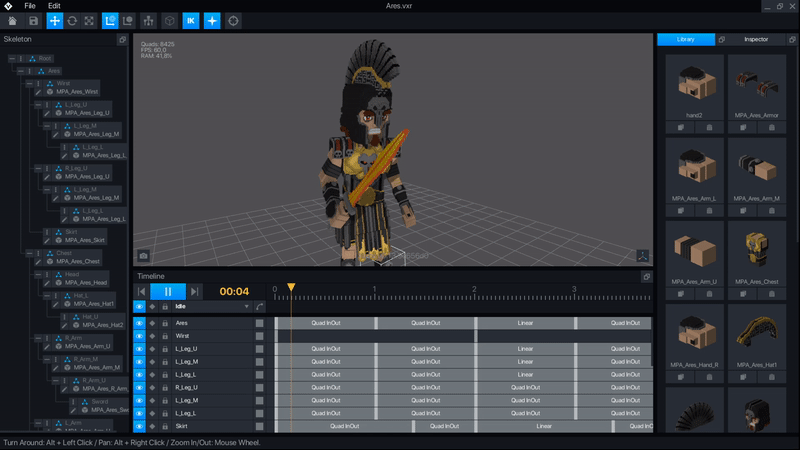The image size is (800, 450).
Task: Duplicate the MPA_Ares_Armor library item
Action: click(743, 128)
